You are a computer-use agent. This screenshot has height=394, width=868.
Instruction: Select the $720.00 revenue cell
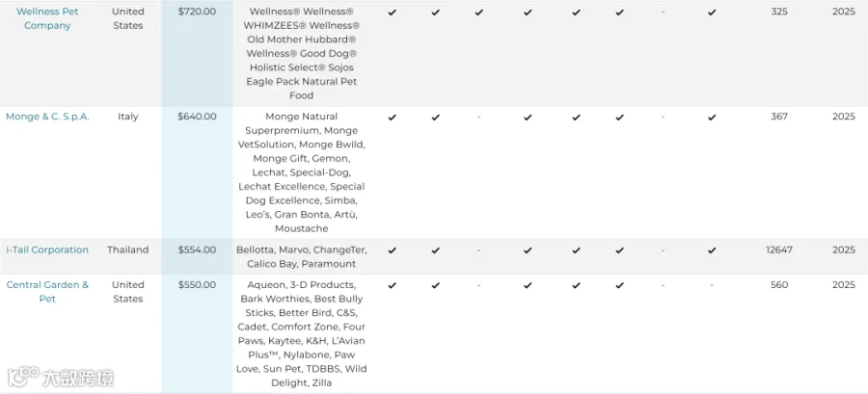[x=197, y=54]
